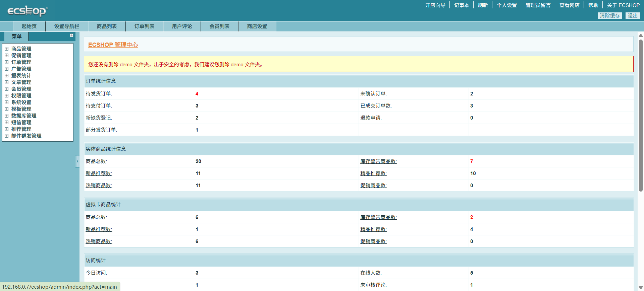Collapse the left sidebar with the arrow handle
Viewport: 644px width, 291px height.
pyautogui.click(x=77, y=161)
